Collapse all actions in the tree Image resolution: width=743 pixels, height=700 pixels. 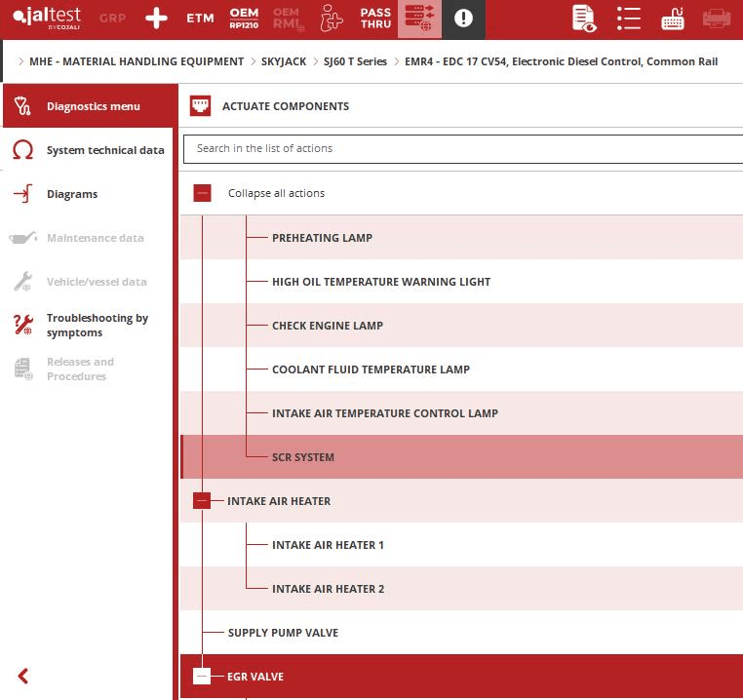[203, 193]
